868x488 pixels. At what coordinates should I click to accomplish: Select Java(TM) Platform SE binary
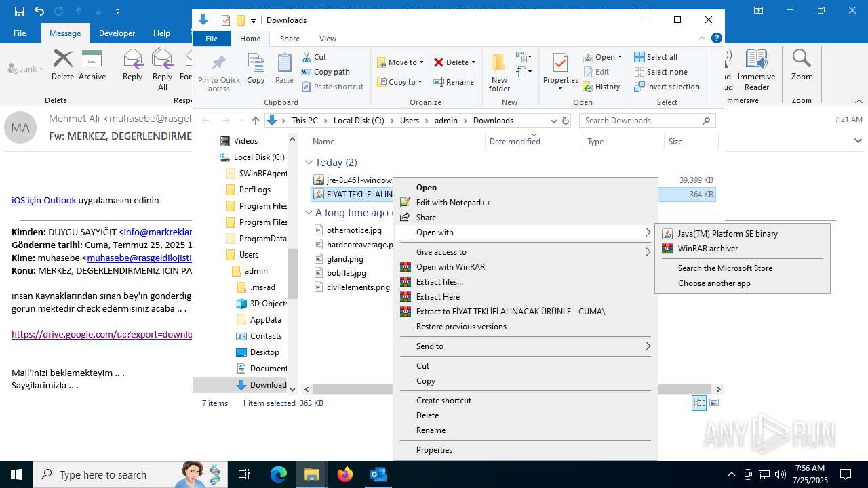[743, 234]
